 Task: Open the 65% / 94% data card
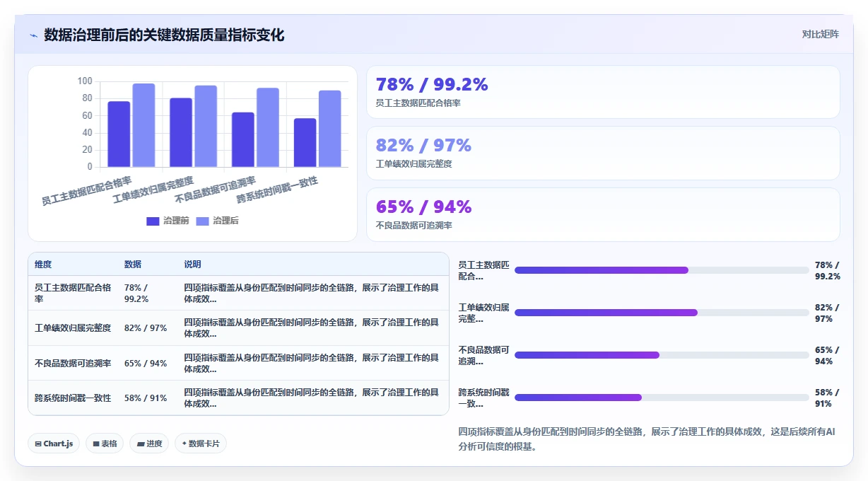coord(603,214)
